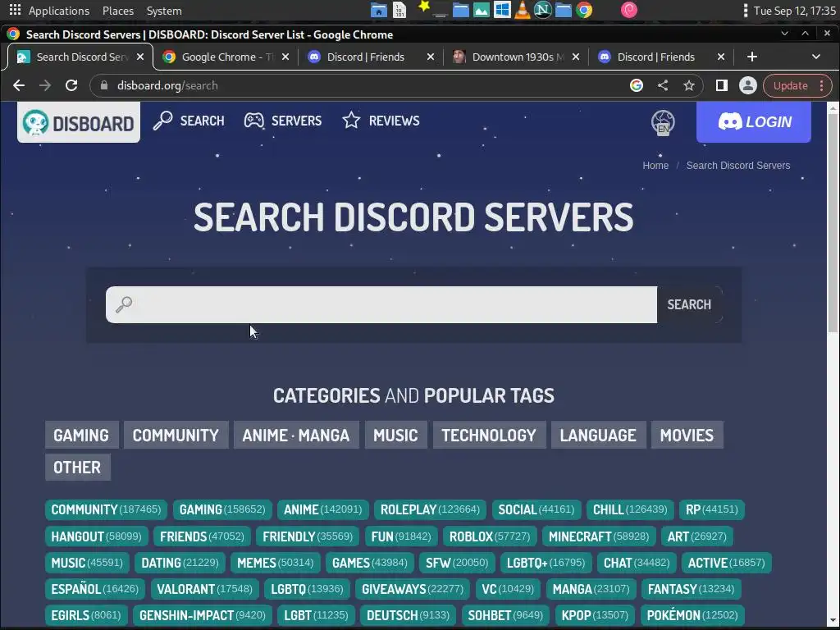This screenshot has height=630, width=840.
Task: Choose the RP (44151) tag
Action: click(712, 509)
